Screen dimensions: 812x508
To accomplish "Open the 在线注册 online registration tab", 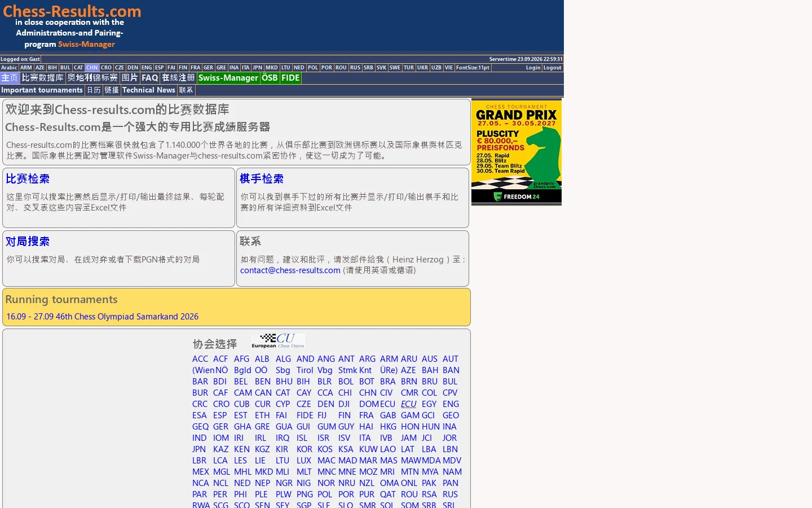I will pos(178,78).
